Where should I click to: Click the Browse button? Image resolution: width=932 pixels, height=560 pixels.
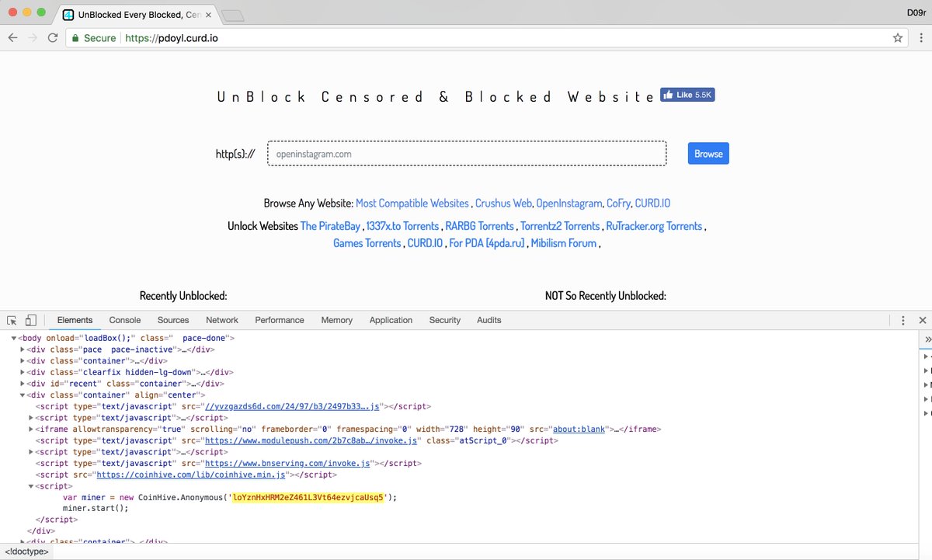(708, 154)
